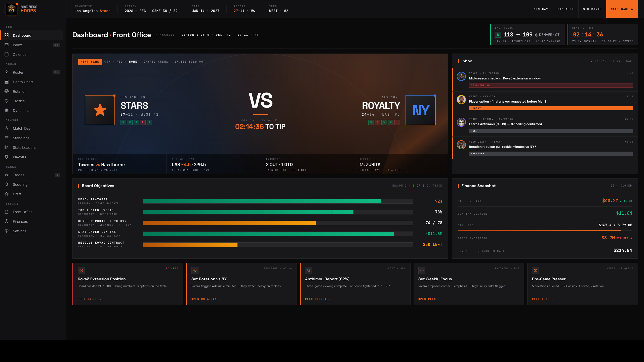Open Petrov's Lefkos Anthimou scouting message
This screenshot has height=362, width=644.
tap(545, 125)
